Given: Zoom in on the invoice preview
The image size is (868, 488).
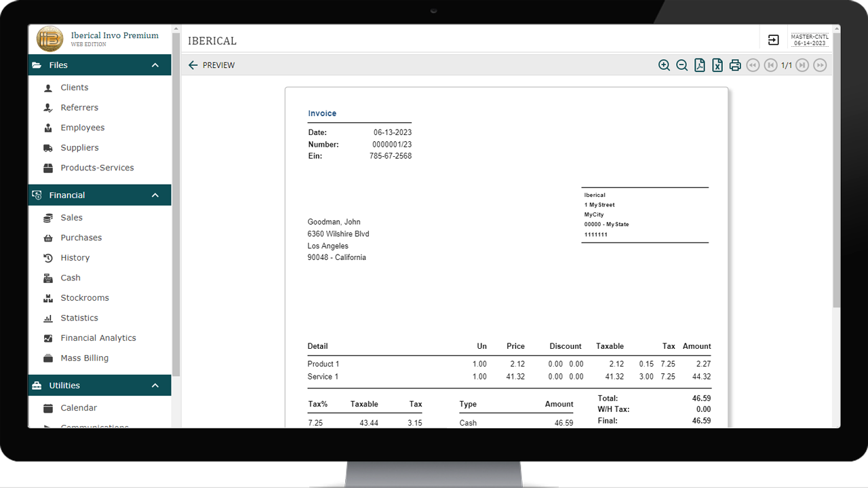Looking at the screenshot, I should (x=664, y=65).
